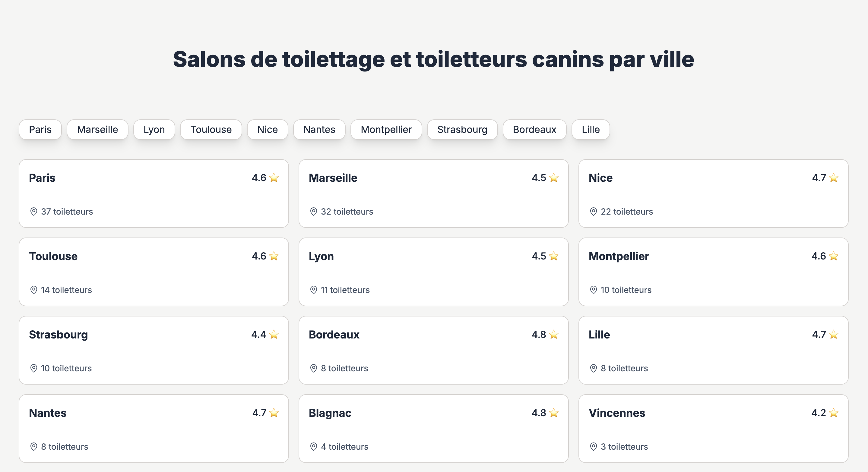Image resolution: width=868 pixels, height=472 pixels.
Task: Click the location pin in the Blagnac card
Action: 313,446
